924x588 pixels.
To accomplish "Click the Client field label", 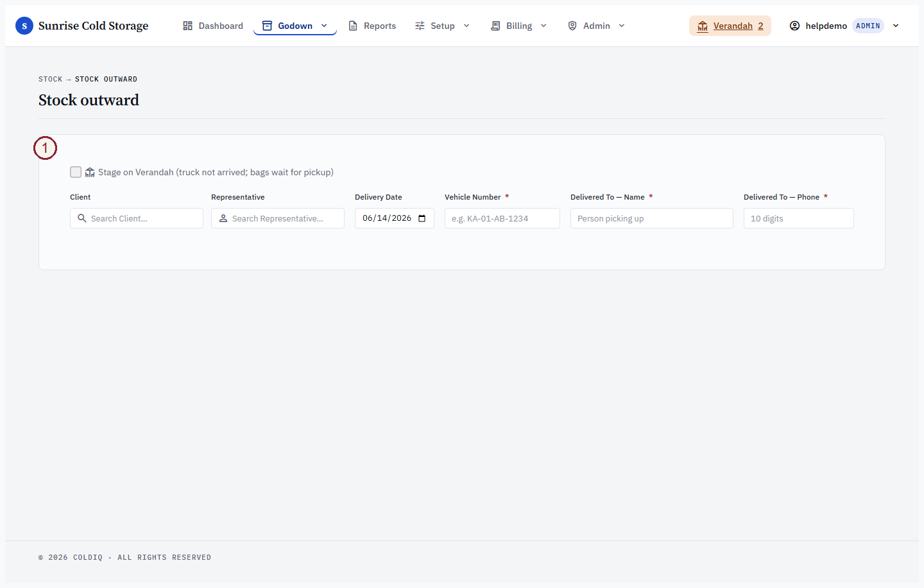I will (80, 197).
